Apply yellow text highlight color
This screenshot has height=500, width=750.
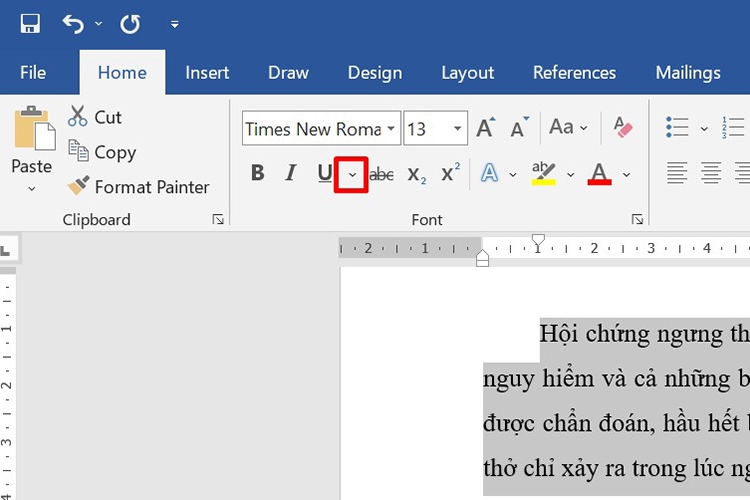[543, 173]
